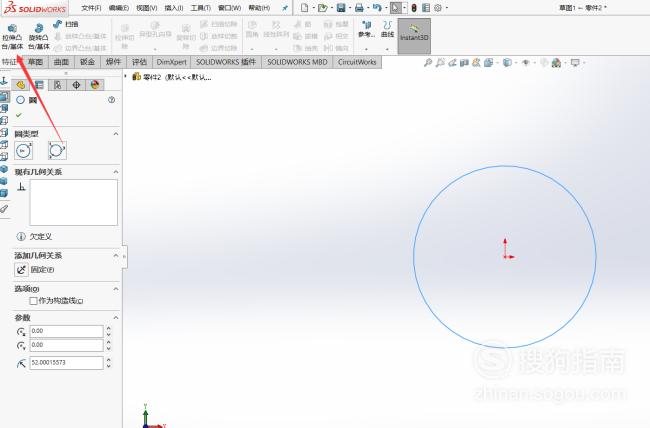Image resolution: width=650 pixels, height=428 pixels.
Task: Switch to the Weldments (焊件) tab
Action: [x=113, y=62]
